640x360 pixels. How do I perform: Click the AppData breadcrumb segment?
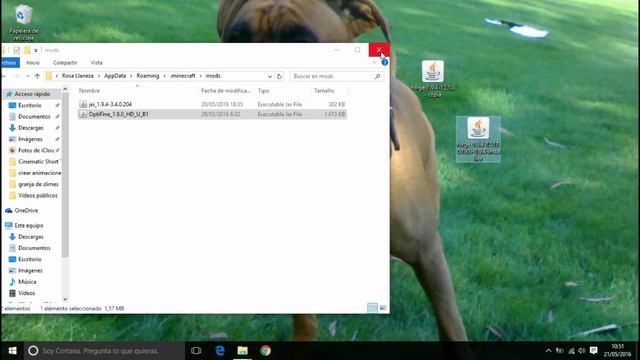[115, 76]
